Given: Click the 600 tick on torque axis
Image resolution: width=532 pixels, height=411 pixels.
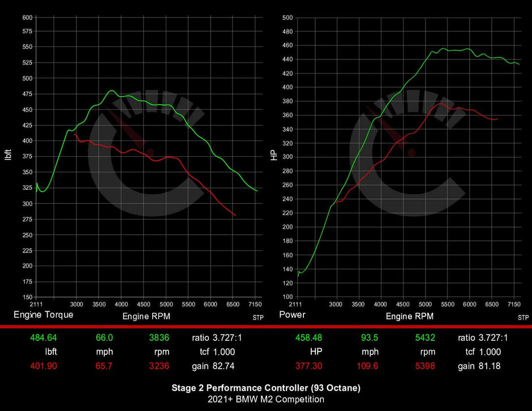Looking at the screenshot, I should pyautogui.click(x=28, y=18).
